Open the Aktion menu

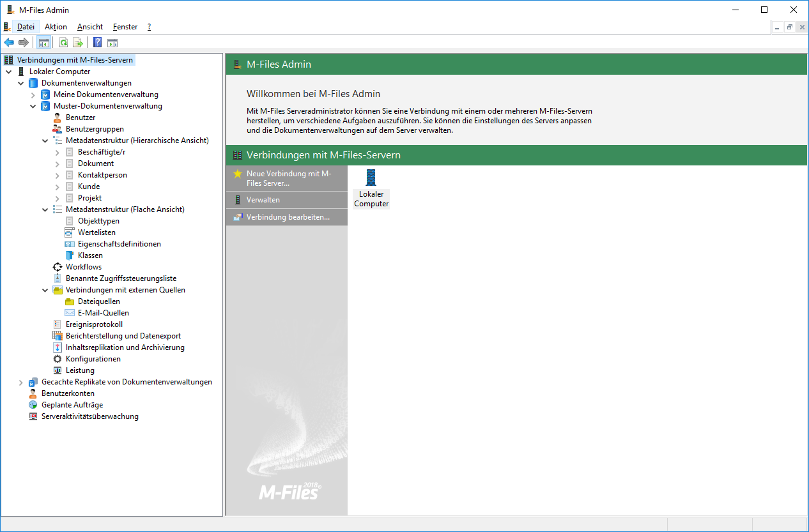[x=56, y=27]
